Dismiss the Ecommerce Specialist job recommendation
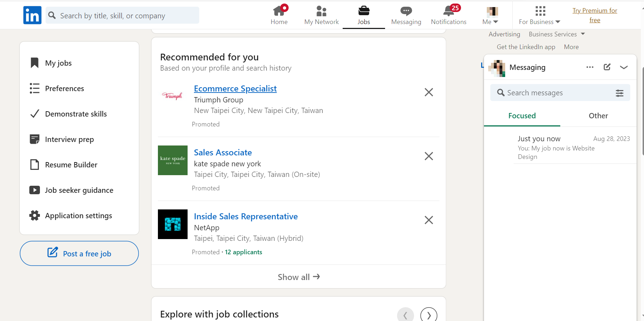Viewport: 644px width, 321px height. [x=429, y=92]
